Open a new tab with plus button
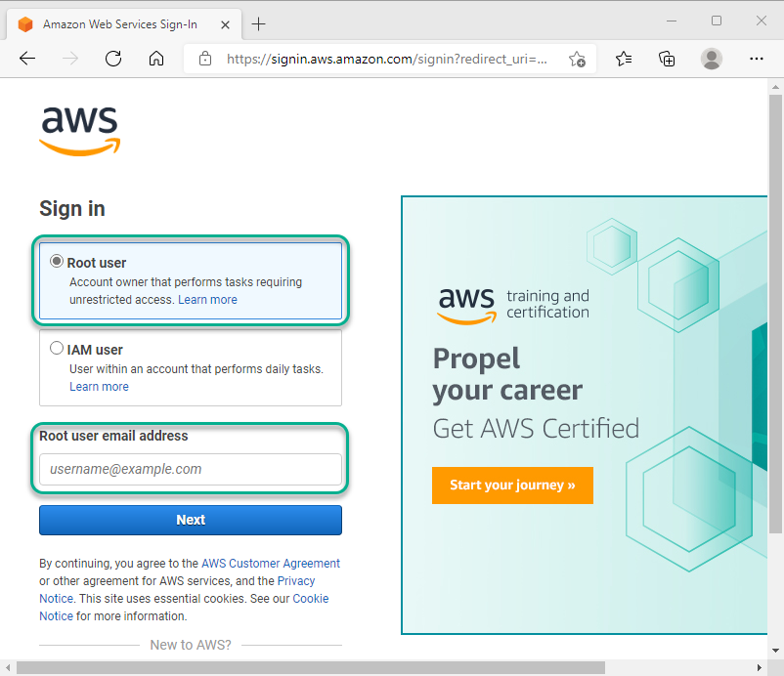This screenshot has width=784, height=676. click(x=258, y=23)
